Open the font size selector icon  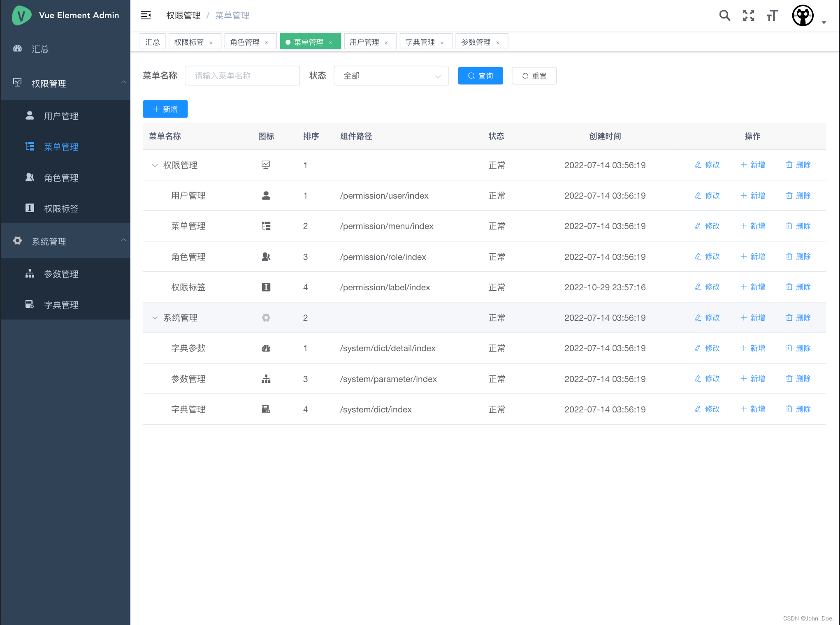pos(772,15)
